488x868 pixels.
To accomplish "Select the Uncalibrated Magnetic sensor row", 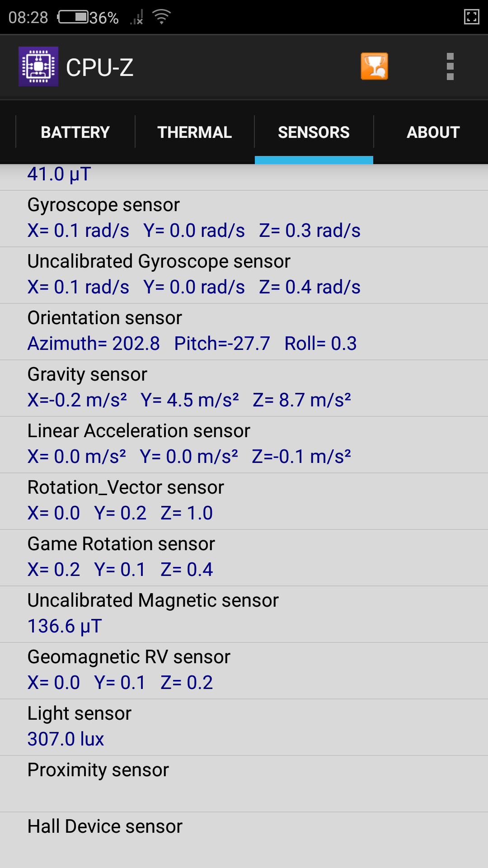I will pyautogui.click(x=244, y=614).
